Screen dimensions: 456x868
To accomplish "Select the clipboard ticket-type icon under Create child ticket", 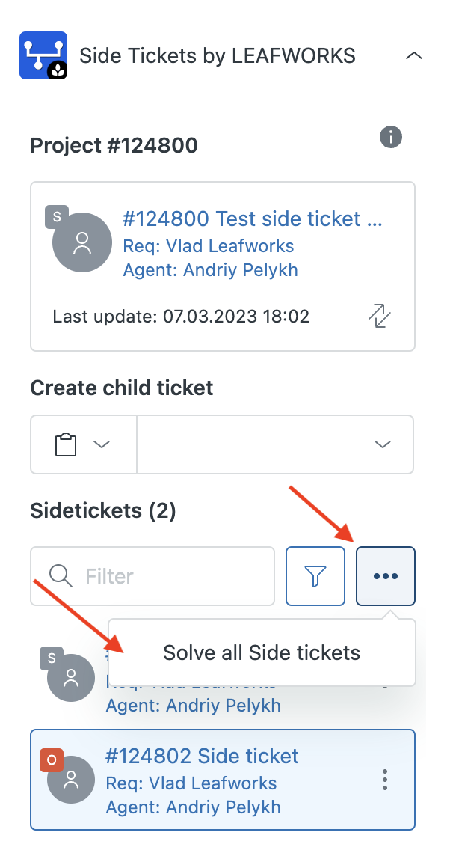I will [x=66, y=444].
